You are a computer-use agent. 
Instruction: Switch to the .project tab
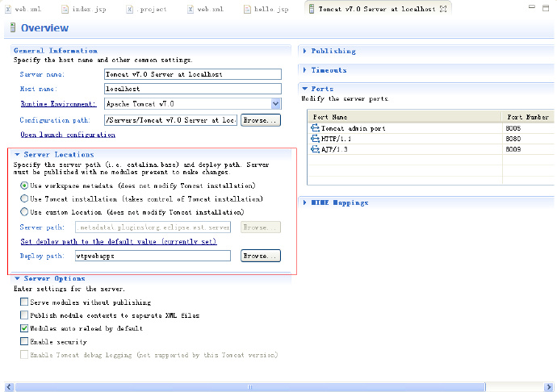click(x=147, y=9)
